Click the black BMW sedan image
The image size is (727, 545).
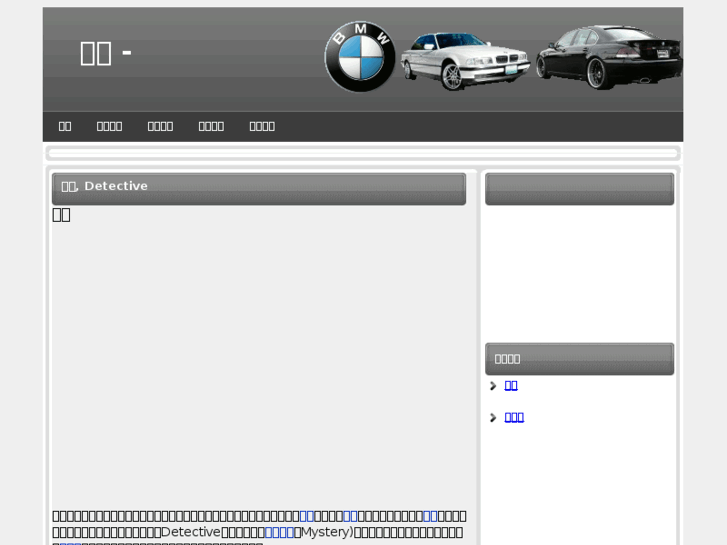click(609, 58)
